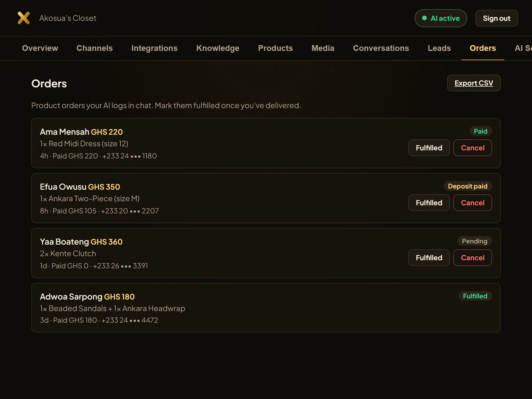Cancel Efua Owusu's order
Screen dimensions: 532x399
click(x=472, y=203)
